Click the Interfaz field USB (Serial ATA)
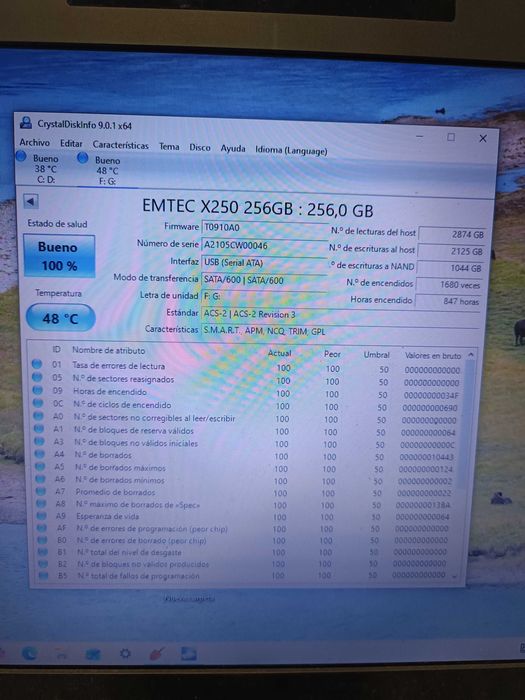The height and width of the screenshot is (700, 525). tap(264, 262)
